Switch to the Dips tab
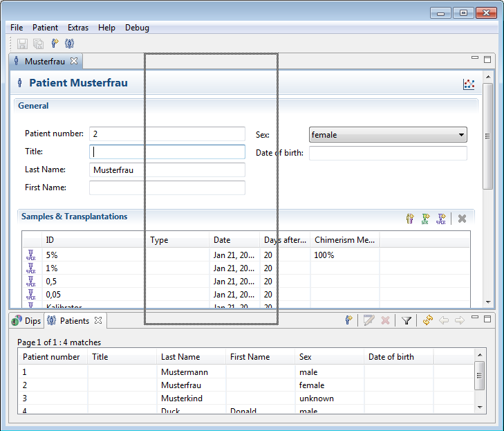 coord(27,321)
